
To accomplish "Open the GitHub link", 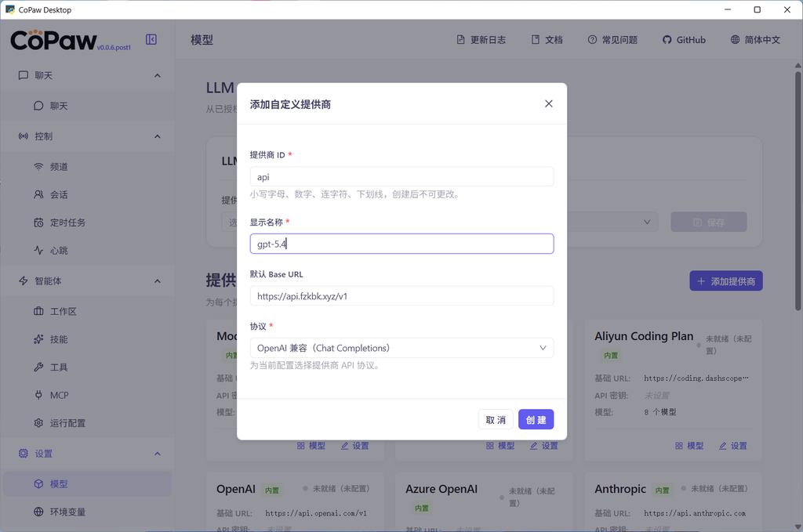I will pos(684,40).
